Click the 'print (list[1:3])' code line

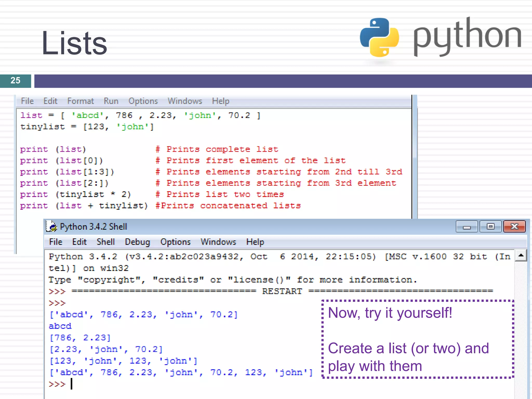coord(67,172)
